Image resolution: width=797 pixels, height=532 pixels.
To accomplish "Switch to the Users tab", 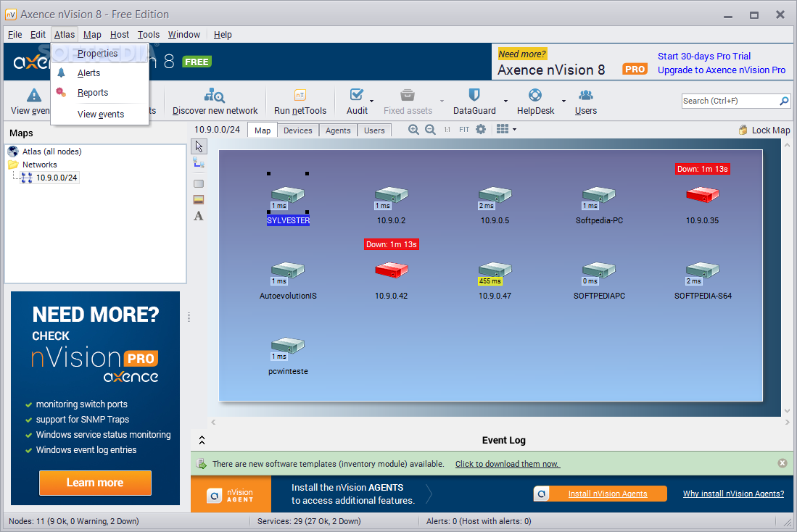I will point(374,130).
